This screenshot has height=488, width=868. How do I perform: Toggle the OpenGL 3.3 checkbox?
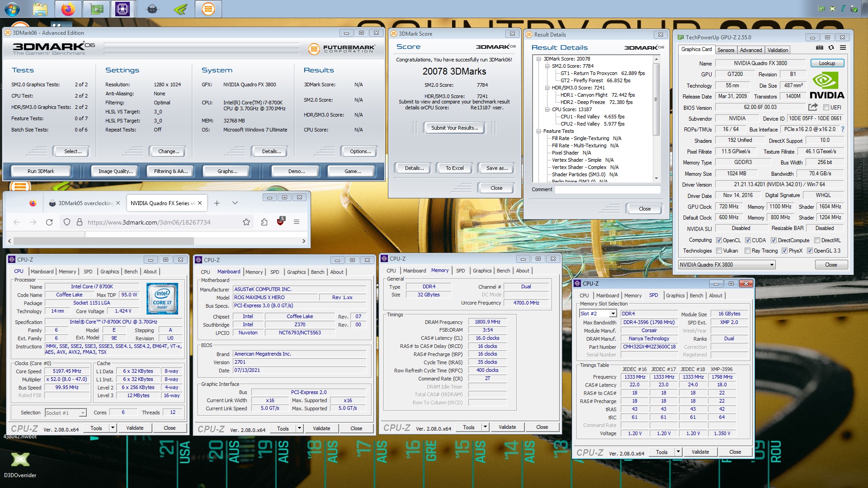(x=810, y=251)
